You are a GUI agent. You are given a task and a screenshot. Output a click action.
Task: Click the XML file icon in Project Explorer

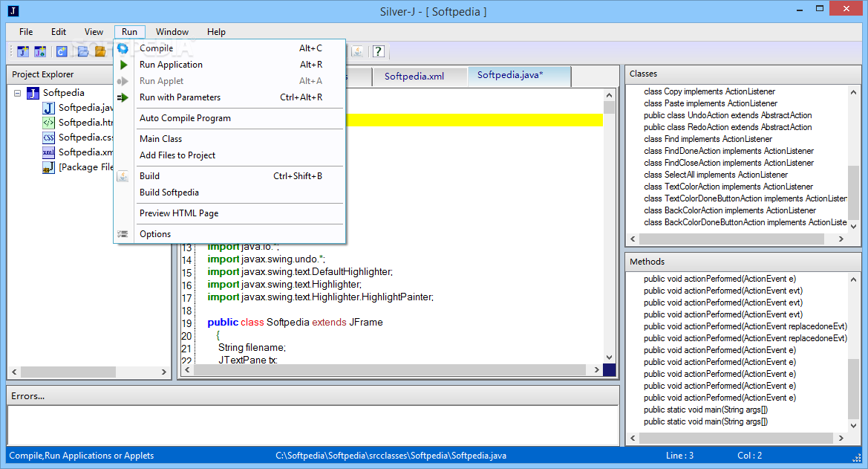[x=49, y=152]
